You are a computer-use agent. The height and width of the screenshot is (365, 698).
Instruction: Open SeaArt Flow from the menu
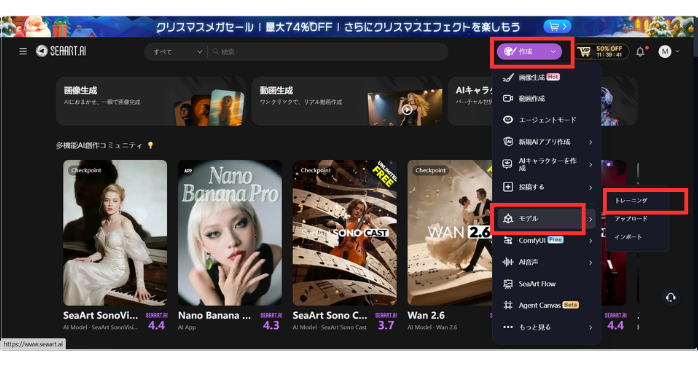(x=547, y=284)
